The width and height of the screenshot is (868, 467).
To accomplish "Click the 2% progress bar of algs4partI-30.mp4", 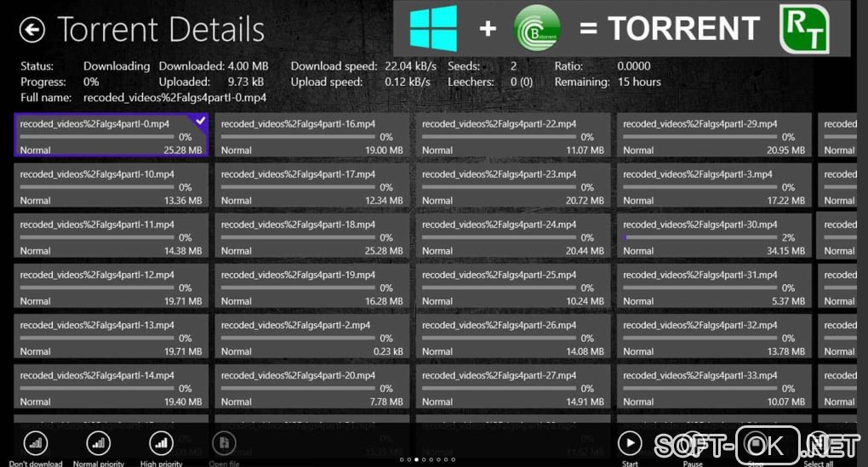I will 700,237.
